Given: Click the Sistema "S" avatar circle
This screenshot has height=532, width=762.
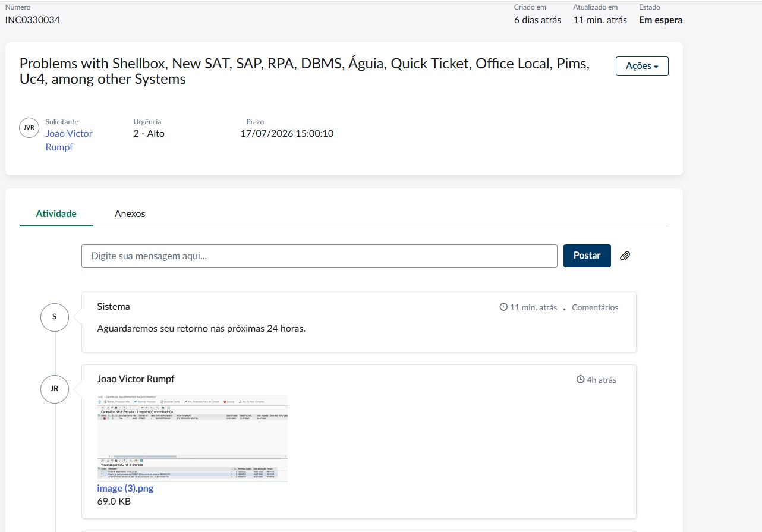Looking at the screenshot, I should 55,317.
